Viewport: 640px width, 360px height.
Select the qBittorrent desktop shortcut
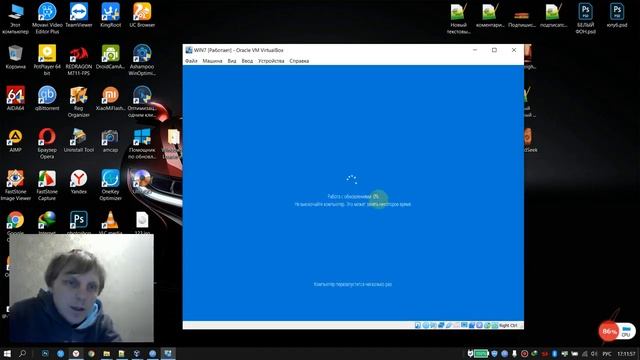click(47, 99)
